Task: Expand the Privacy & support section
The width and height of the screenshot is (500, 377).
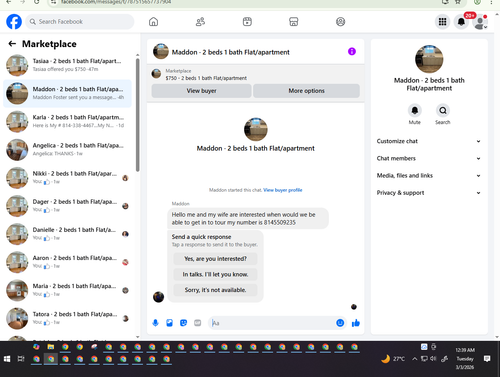Action: (x=429, y=193)
